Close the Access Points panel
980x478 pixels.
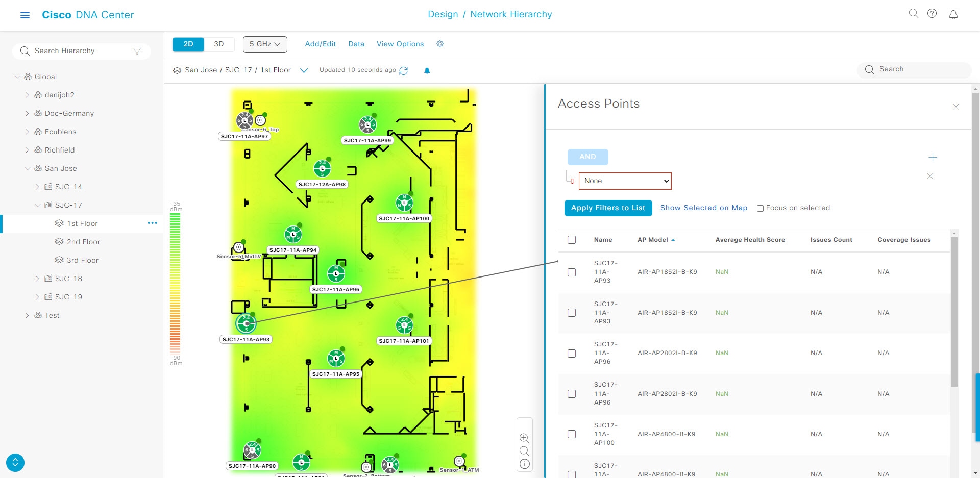(956, 107)
